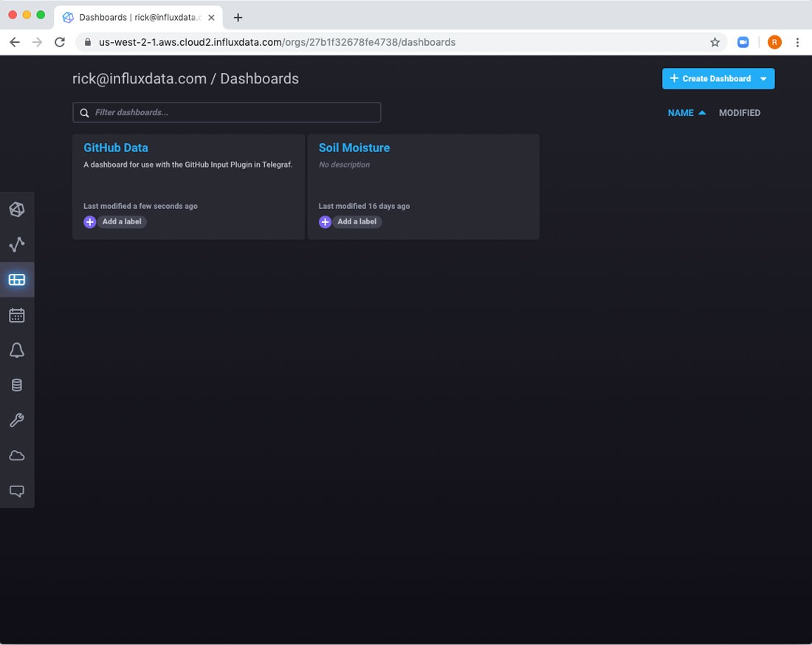
Task: Add a label to GitHub Data
Action: tap(115, 222)
